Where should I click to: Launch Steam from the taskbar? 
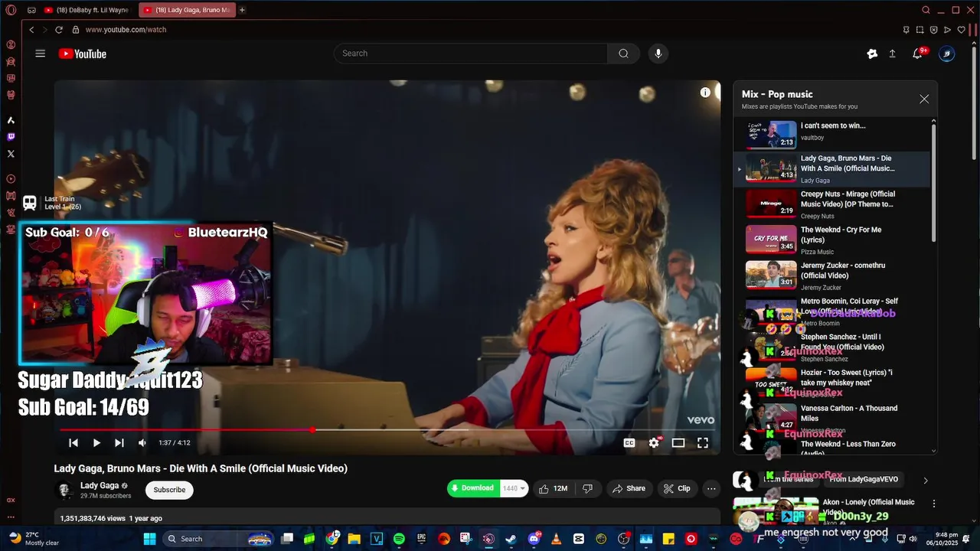click(511, 539)
